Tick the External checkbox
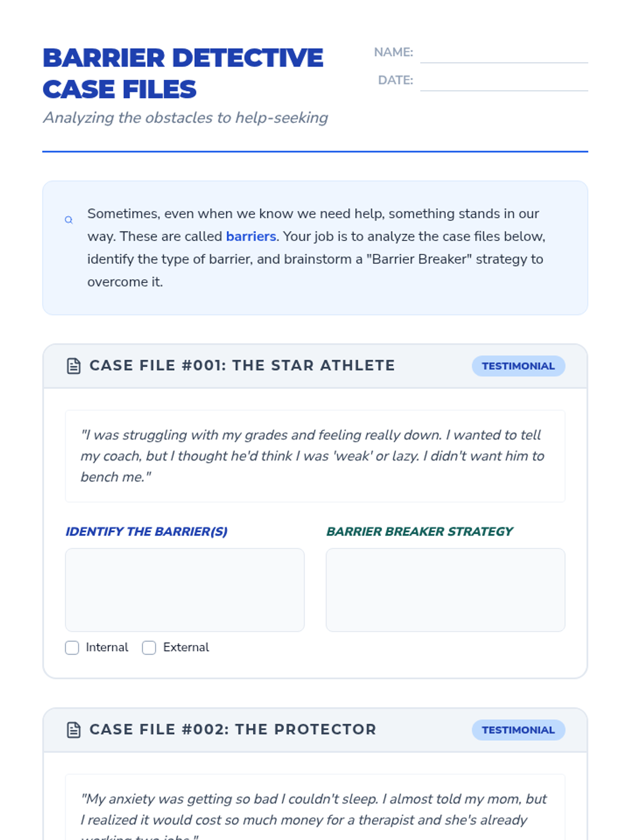 point(149,647)
